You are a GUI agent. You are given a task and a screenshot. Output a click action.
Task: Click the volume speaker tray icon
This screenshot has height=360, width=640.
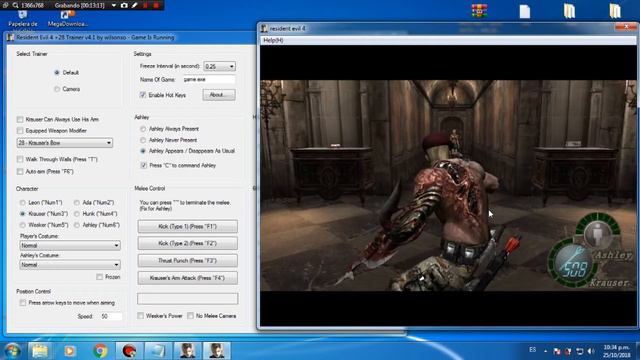pyautogui.click(x=591, y=351)
